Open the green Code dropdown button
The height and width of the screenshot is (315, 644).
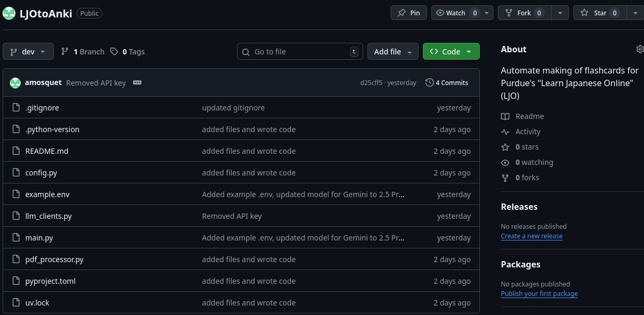[x=451, y=52]
